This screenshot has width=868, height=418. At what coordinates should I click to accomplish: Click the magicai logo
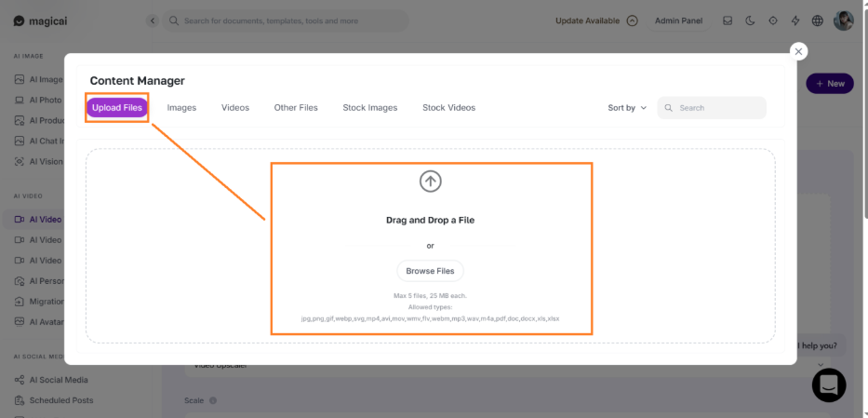tap(40, 21)
